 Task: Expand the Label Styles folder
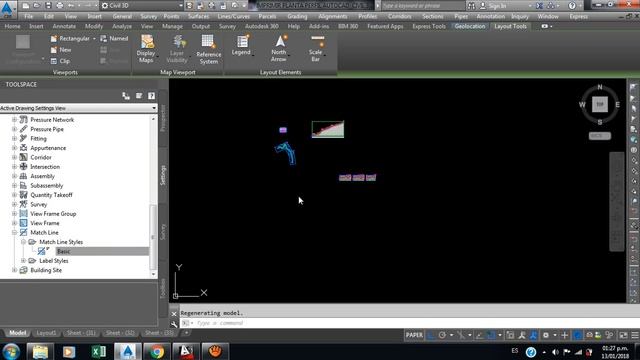tap(23, 260)
